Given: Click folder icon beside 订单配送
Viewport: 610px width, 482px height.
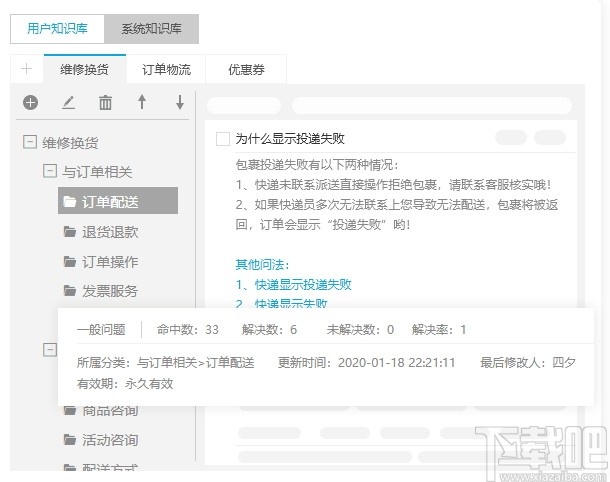Looking at the screenshot, I should [70, 202].
